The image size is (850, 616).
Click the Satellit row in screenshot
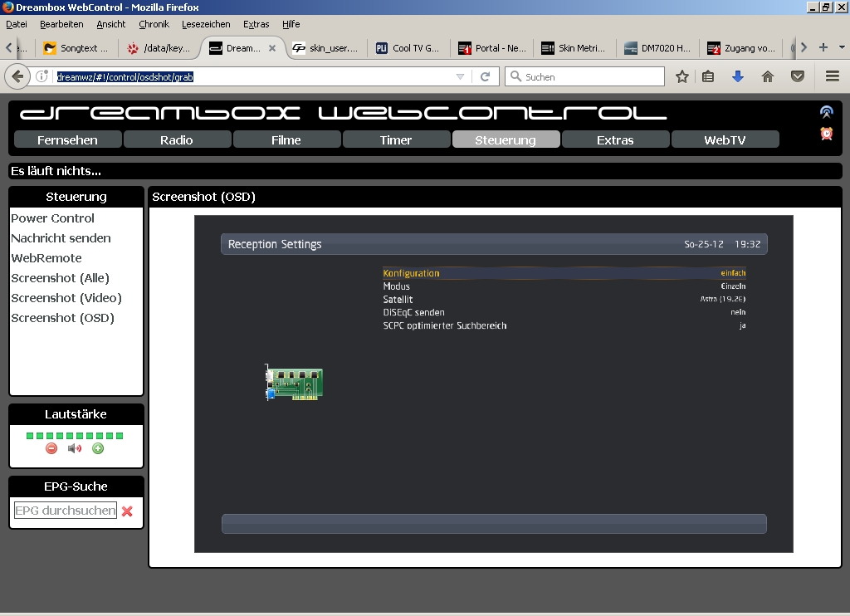coord(564,300)
